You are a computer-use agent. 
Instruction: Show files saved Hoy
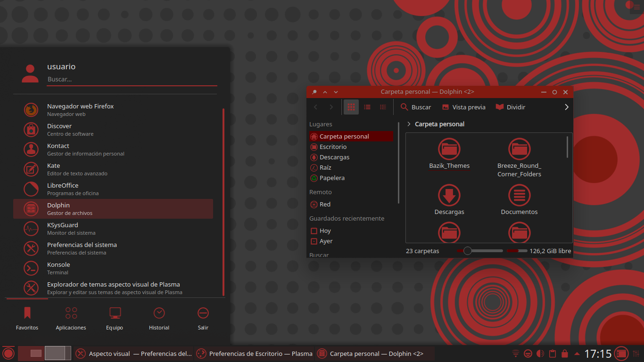[x=351, y=230]
